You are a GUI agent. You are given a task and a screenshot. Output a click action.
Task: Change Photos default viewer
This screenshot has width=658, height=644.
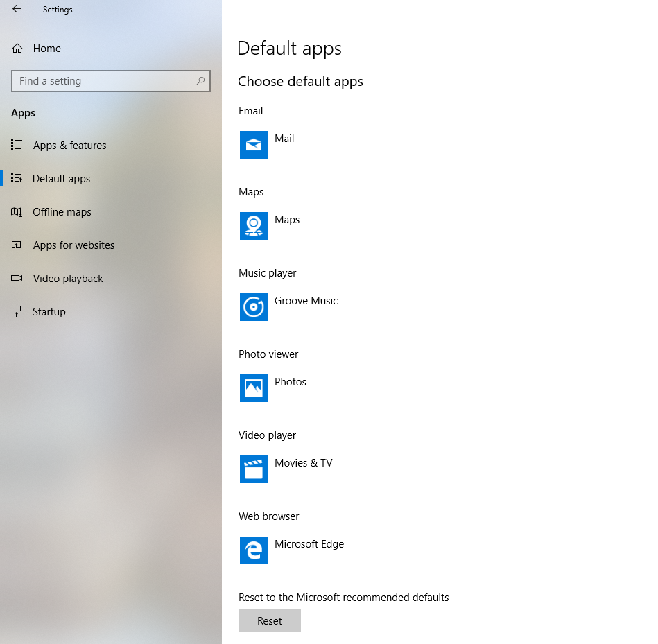point(291,382)
